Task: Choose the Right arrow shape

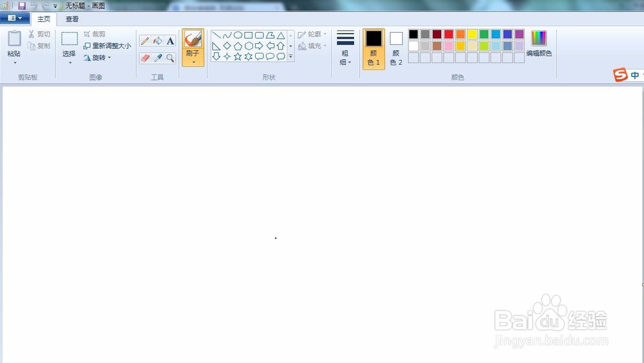Action: click(259, 46)
